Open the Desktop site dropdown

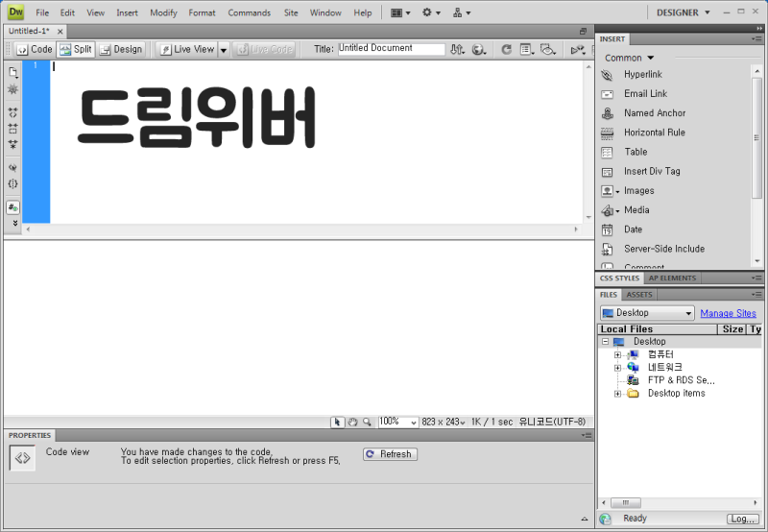[x=647, y=313]
